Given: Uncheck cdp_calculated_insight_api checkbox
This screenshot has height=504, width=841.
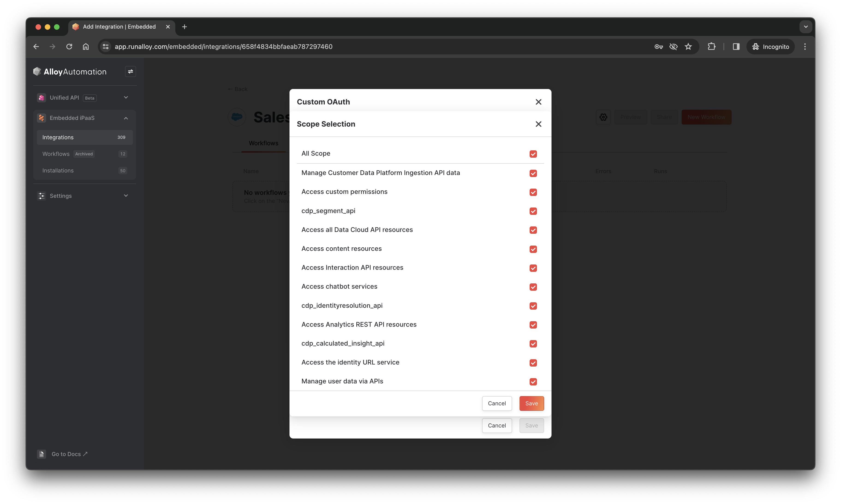Looking at the screenshot, I should [x=533, y=344].
